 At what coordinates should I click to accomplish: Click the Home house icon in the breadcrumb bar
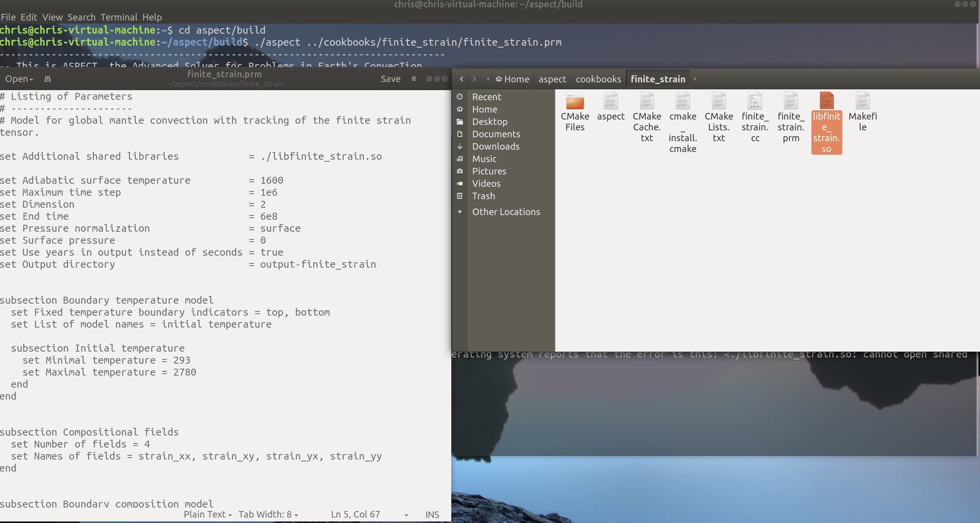pos(499,79)
